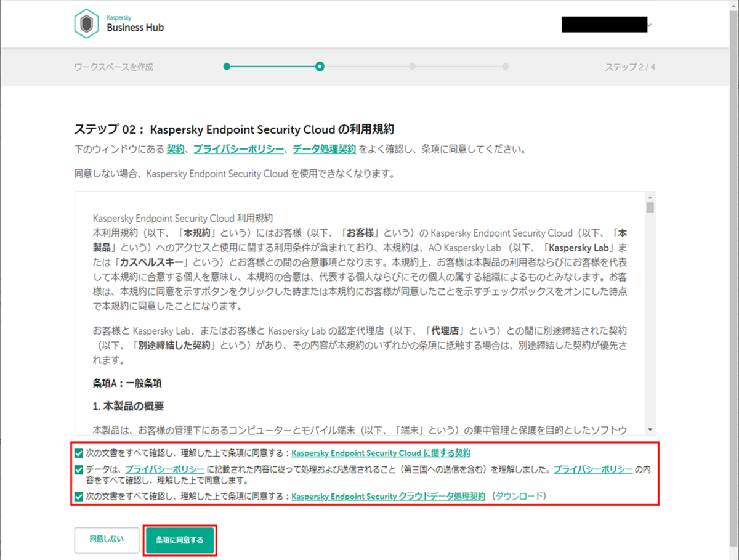Uncheck the first agreement confirmation checkbox
This screenshot has width=739, height=560.
[x=78, y=452]
